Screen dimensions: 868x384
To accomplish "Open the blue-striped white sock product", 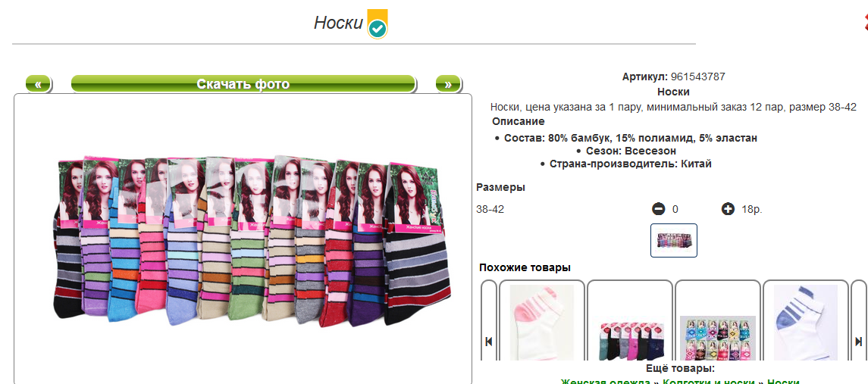I will click(806, 321).
